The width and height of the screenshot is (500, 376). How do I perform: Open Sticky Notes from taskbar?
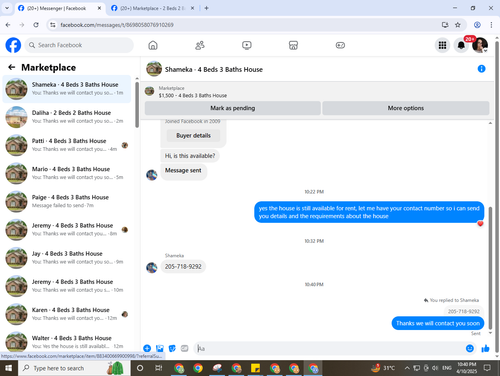pos(255,368)
